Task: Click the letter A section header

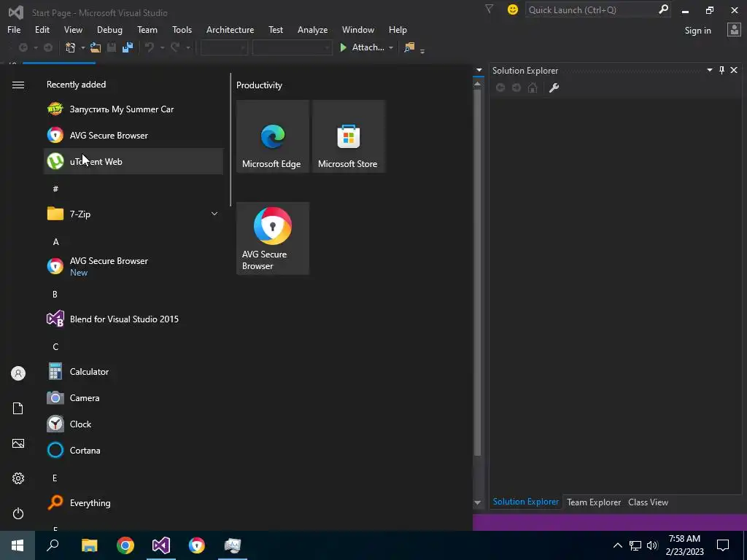Action: 55,242
